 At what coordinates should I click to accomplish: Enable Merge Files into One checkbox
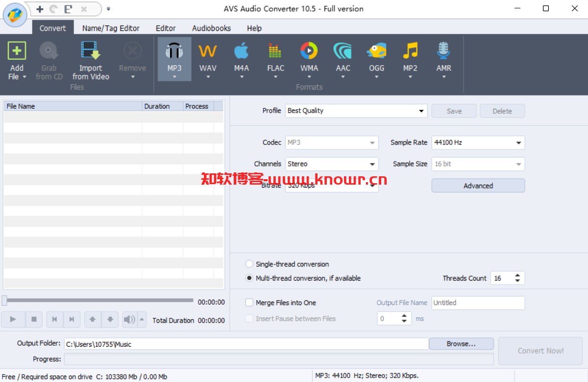point(249,303)
